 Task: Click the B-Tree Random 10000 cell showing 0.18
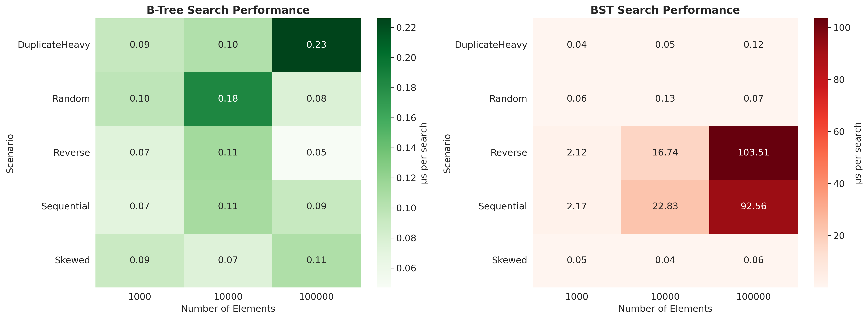[228, 99]
